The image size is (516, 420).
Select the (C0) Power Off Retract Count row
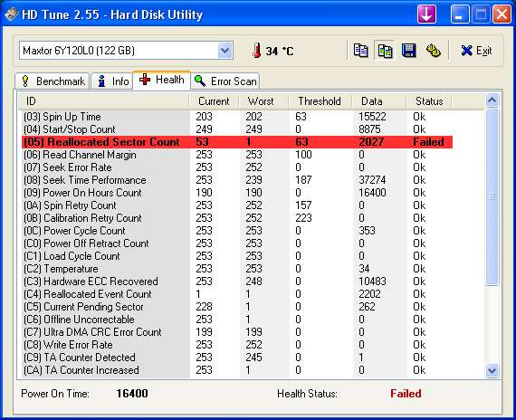click(237, 243)
